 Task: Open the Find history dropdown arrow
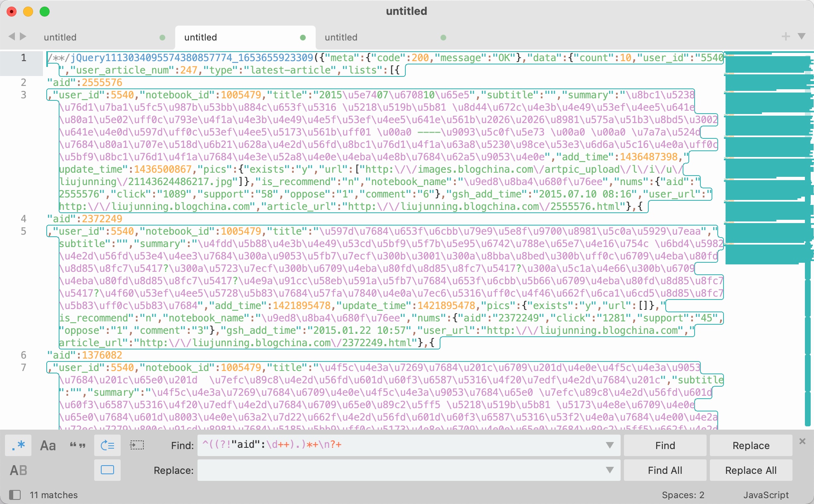(609, 445)
